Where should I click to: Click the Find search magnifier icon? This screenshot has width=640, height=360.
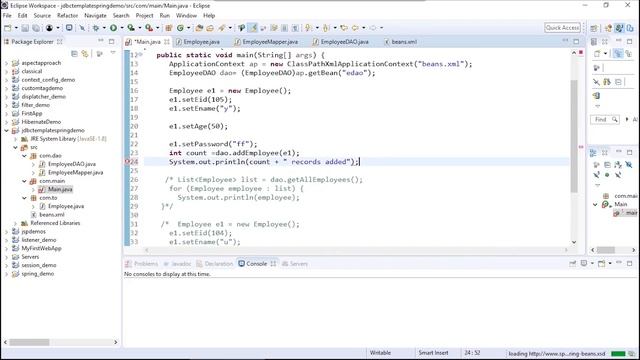(x=615, y=119)
